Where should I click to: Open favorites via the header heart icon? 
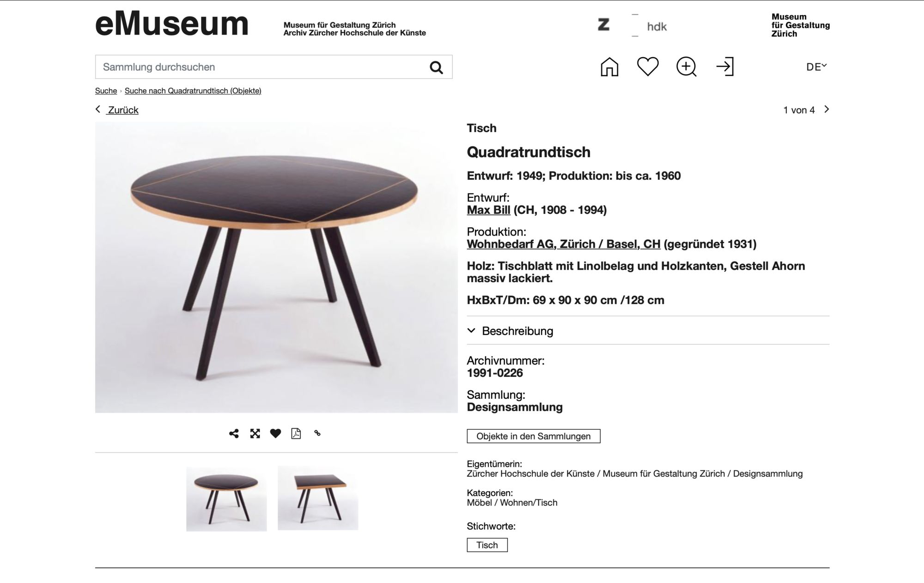click(x=648, y=67)
